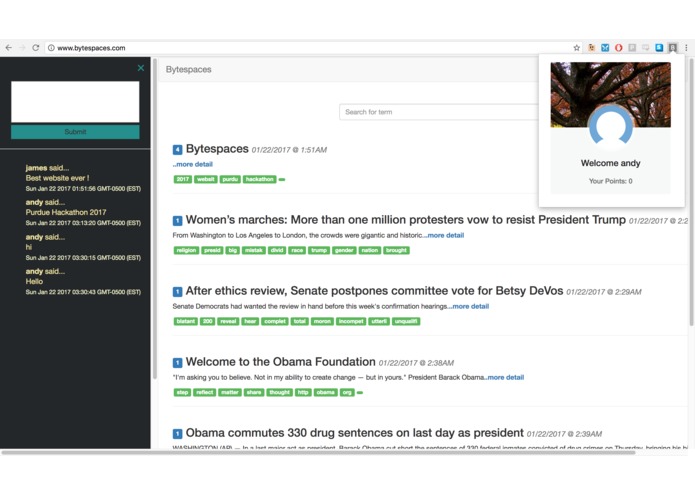Open Welcome to the Obama Foundation title
The width and height of the screenshot is (695, 494).
coord(281,362)
